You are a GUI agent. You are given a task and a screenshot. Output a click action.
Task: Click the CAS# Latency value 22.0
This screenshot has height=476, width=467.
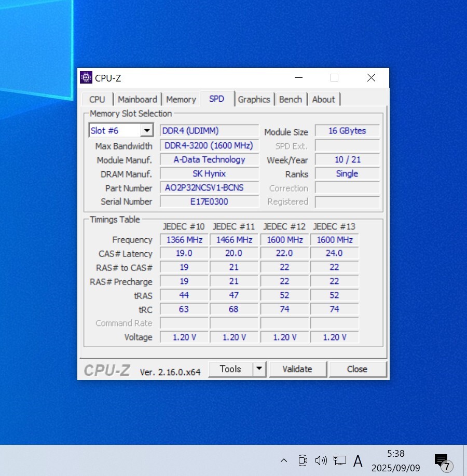[x=285, y=253]
